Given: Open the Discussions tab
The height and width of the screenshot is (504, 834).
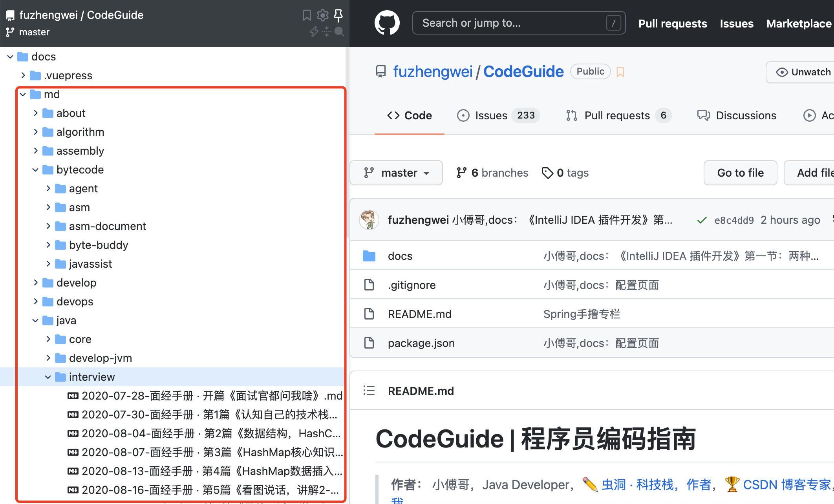Looking at the screenshot, I should pos(737,115).
